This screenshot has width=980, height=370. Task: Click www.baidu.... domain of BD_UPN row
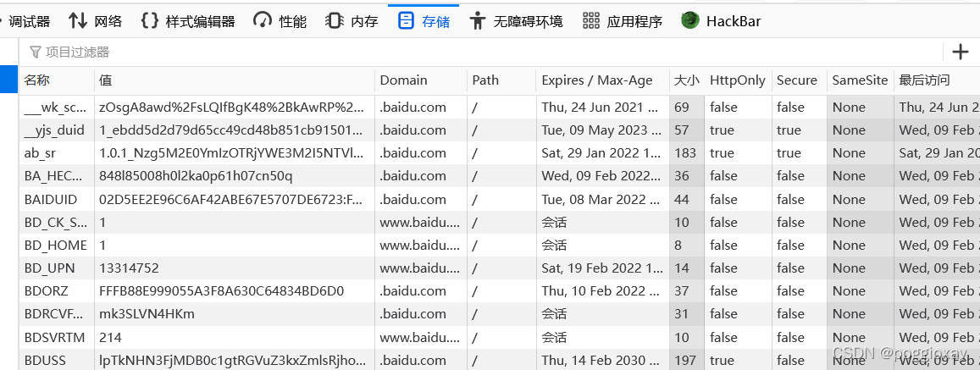pos(419,268)
